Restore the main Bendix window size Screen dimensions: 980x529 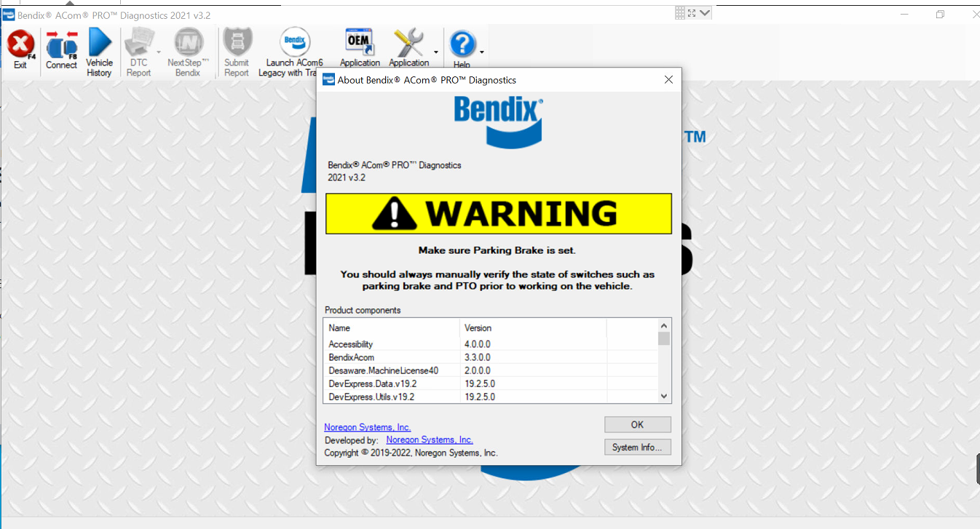pos(940,15)
